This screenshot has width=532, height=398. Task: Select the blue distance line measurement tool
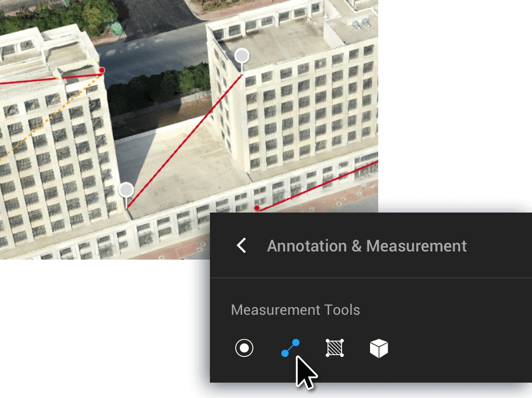(x=290, y=348)
